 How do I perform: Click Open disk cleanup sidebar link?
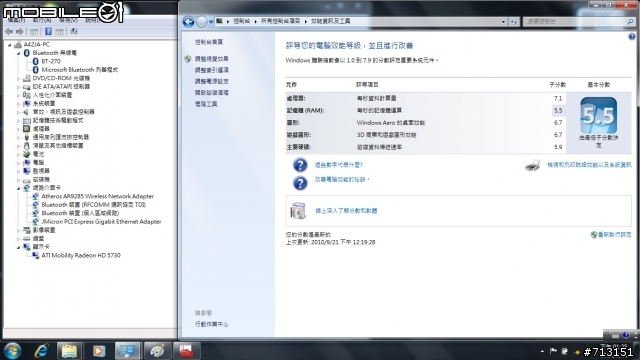[x=211, y=93]
